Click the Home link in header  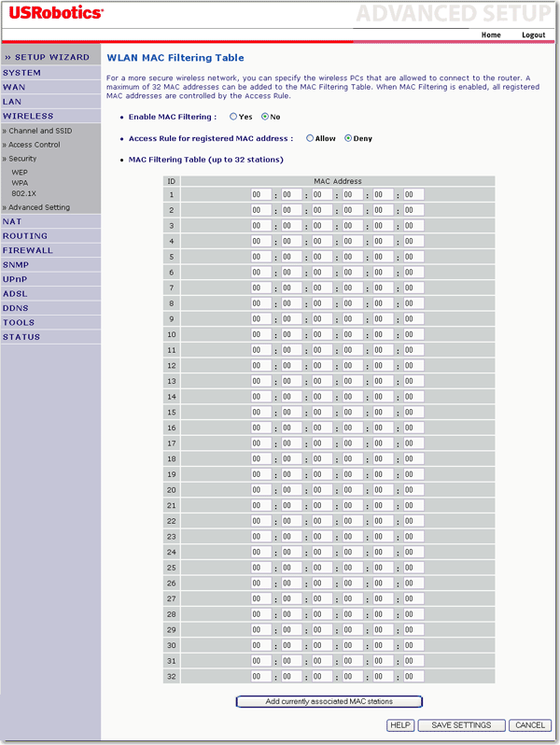(x=491, y=35)
